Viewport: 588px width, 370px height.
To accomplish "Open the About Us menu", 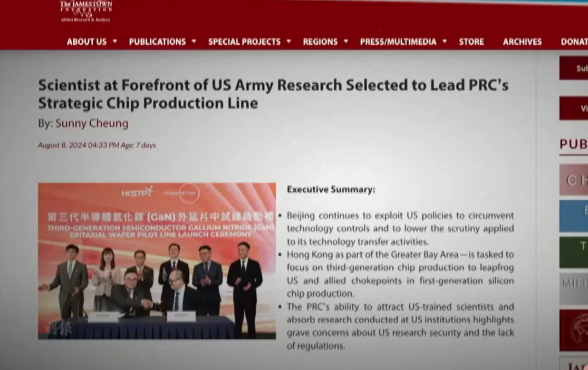I will pos(86,42).
